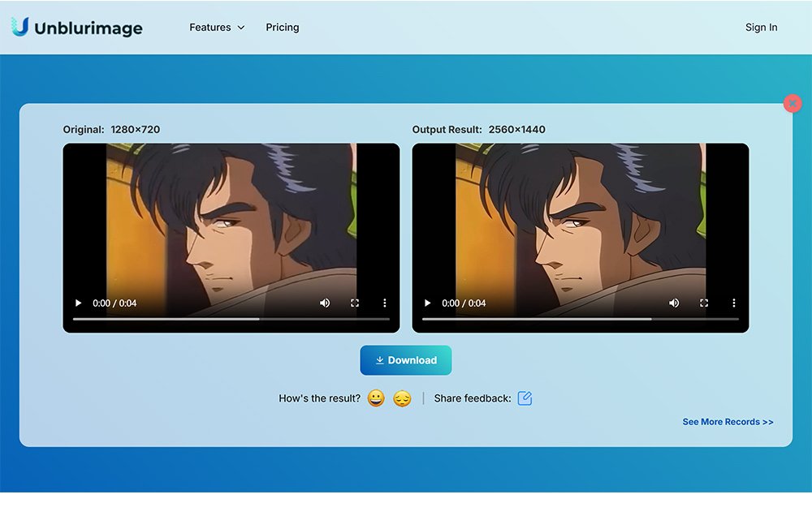Rate result with the happy smiley emoji
The image size is (812, 516).
tap(376, 398)
